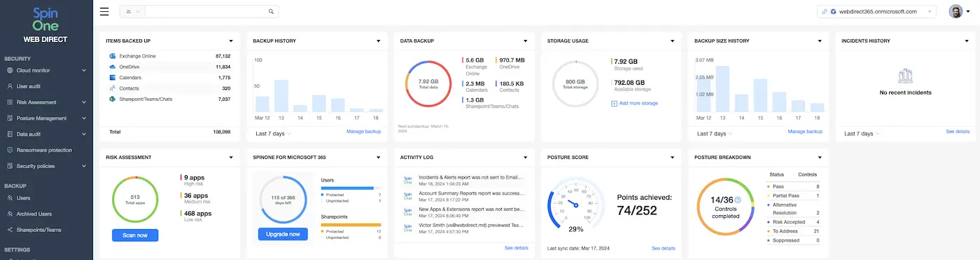Click Manage backup link in Backup Size History
980x260 pixels.
pos(805,132)
